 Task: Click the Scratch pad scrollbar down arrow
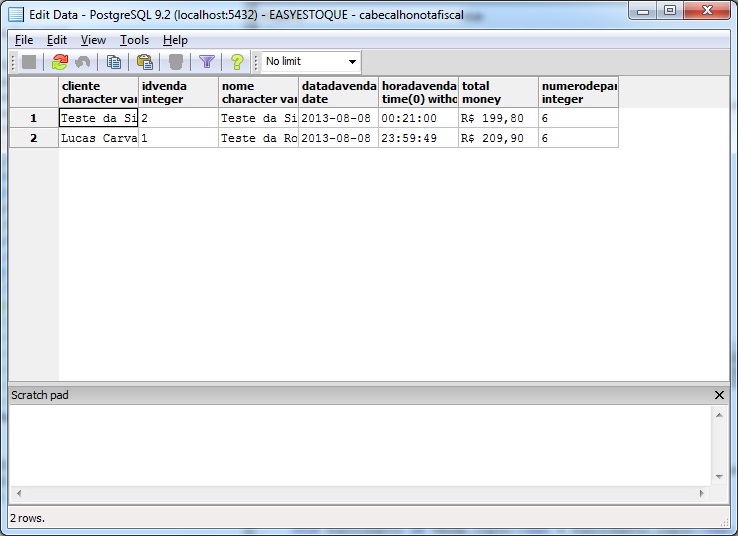pos(719,478)
